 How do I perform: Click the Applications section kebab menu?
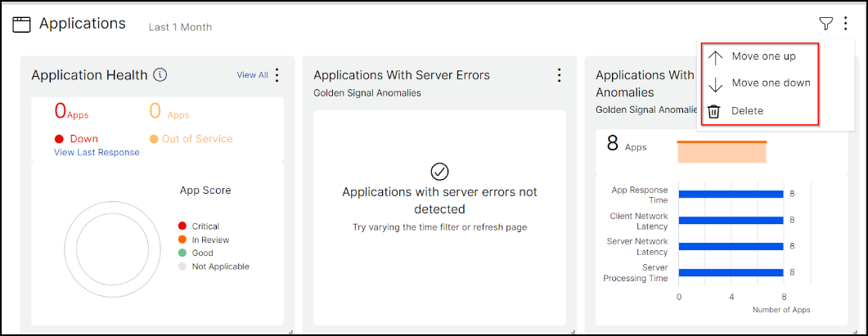tap(845, 23)
